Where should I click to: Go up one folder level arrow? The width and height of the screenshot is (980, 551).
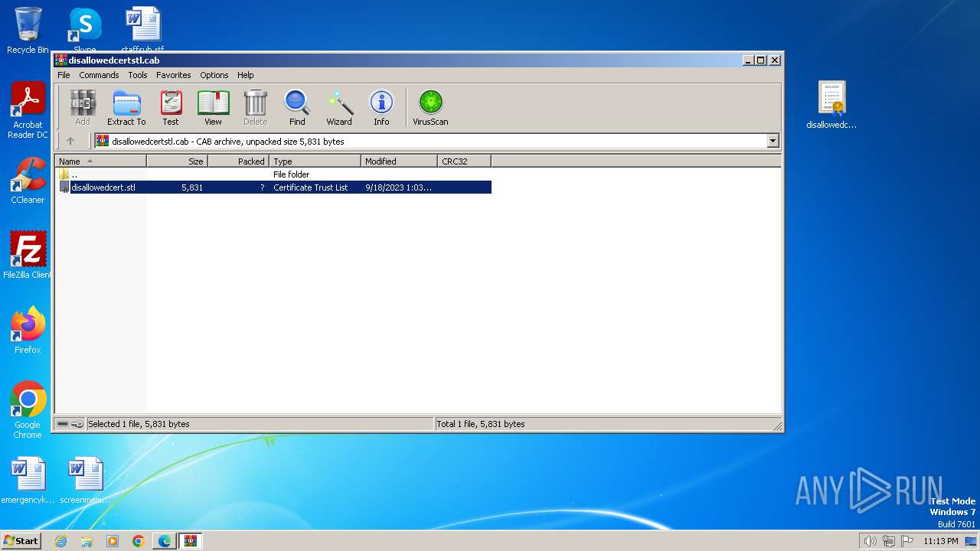pyautogui.click(x=70, y=141)
